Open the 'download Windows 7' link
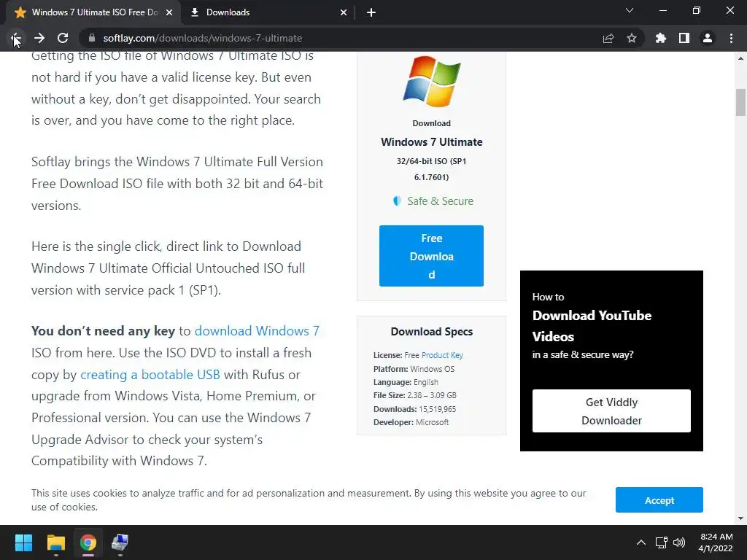Viewport: 747px width, 560px height. coord(257,331)
